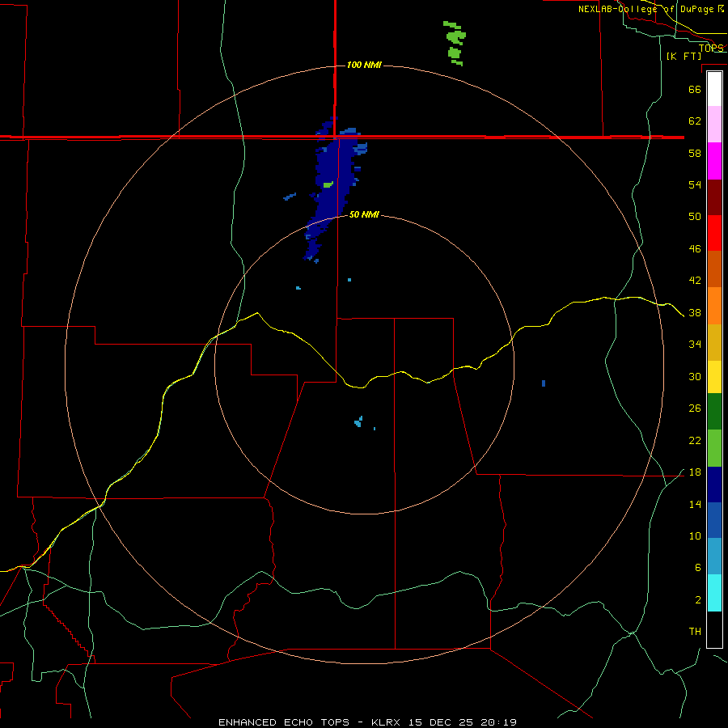Image resolution: width=728 pixels, height=728 pixels.
Task: Click the light green swatch on the scale
Action: click(x=714, y=448)
